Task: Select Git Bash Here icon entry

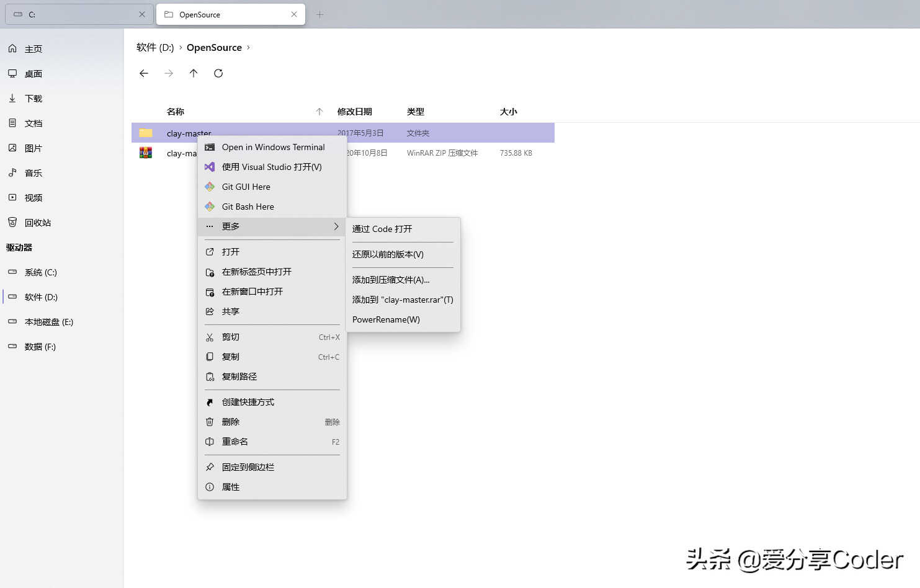Action: click(210, 207)
